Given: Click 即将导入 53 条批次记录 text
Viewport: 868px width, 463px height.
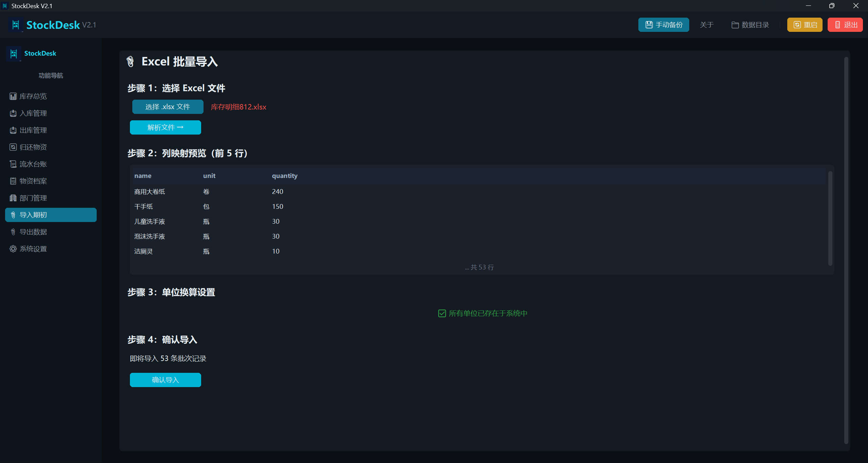Looking at the screenshot, I should tap(168, 358).
